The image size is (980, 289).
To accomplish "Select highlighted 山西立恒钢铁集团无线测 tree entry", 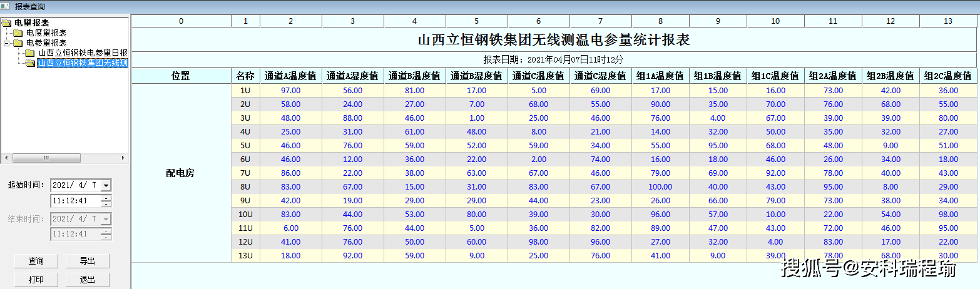I will pos(83,63).
